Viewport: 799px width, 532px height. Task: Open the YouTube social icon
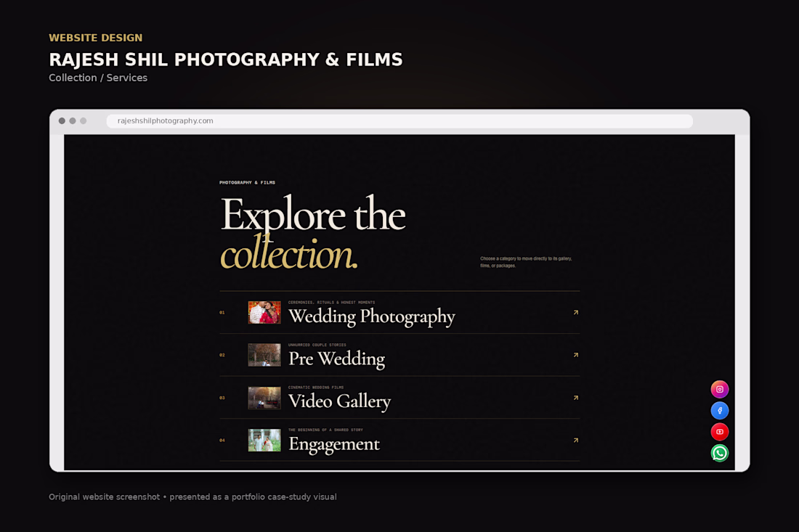(720, 432)
